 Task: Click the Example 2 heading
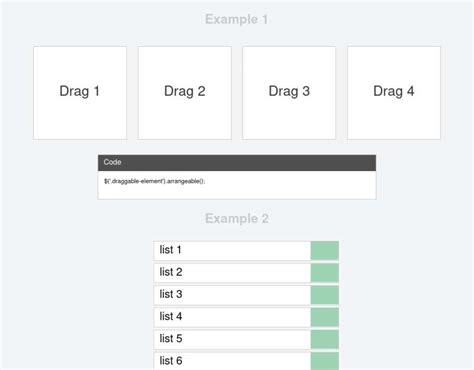pyautogui.click(x=237, y=219)
